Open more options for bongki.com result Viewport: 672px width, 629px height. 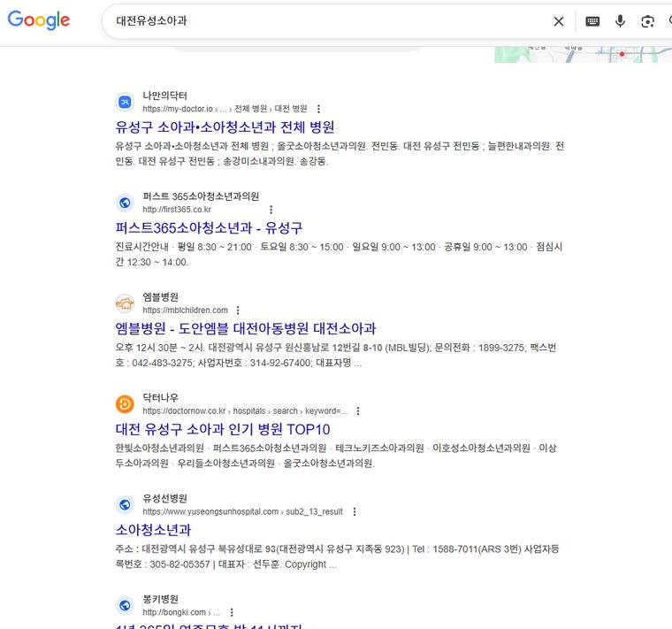pyautogui.click(x=232, y=612)
